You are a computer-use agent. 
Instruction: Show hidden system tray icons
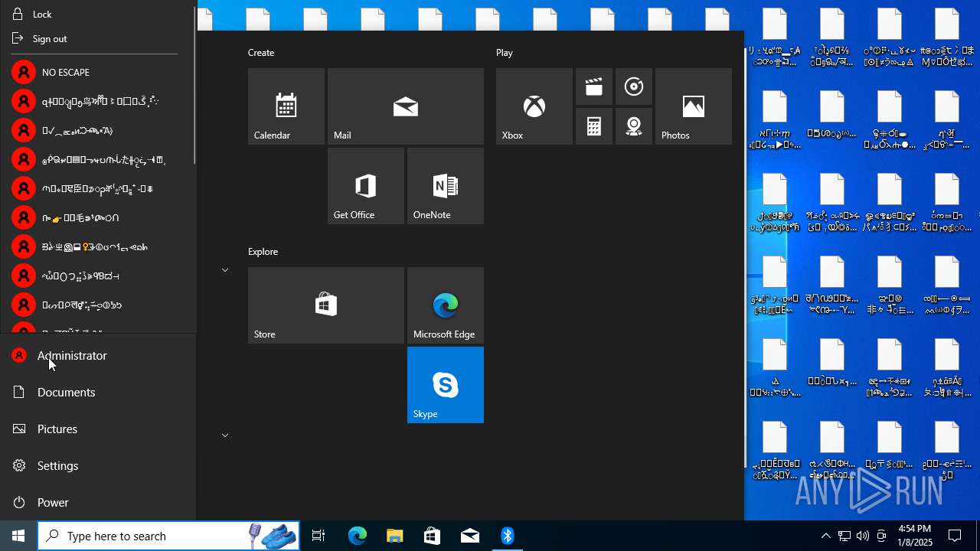[826, 536]
